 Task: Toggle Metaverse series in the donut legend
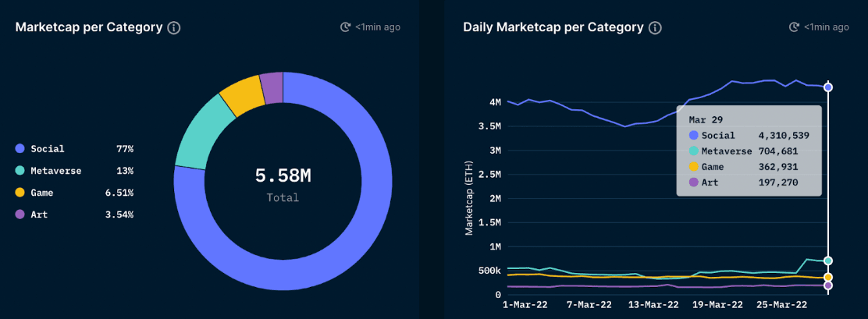coord(55,171)
